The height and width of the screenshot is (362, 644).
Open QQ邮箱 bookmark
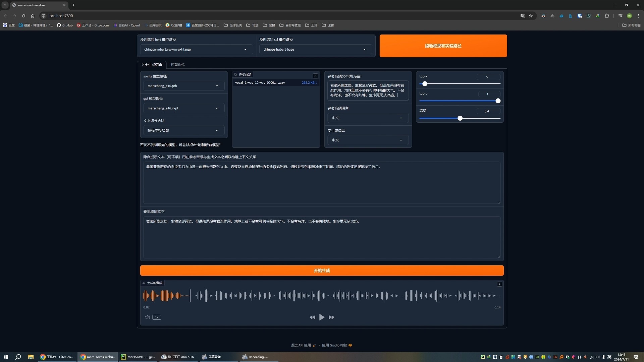pos(174,25)
